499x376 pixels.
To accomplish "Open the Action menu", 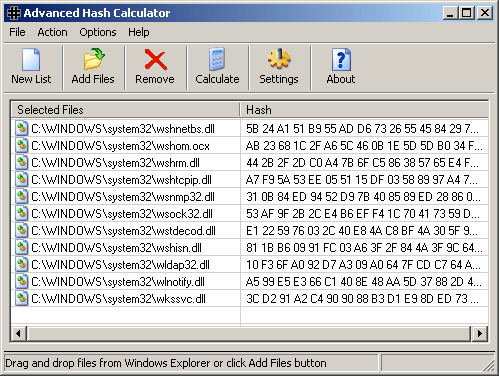I will 52,32.
